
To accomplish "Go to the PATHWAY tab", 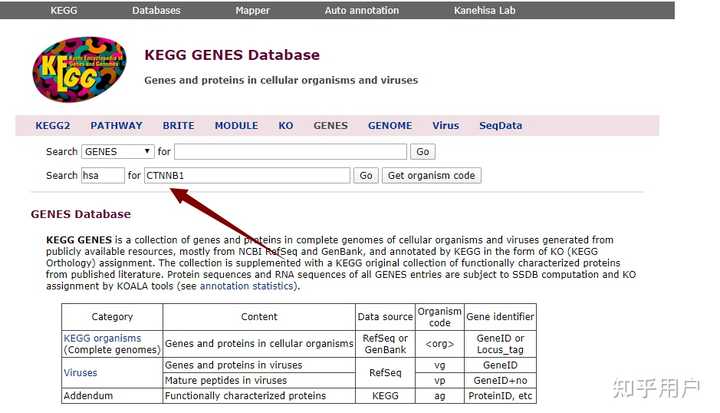I will [x=116, y=125].
